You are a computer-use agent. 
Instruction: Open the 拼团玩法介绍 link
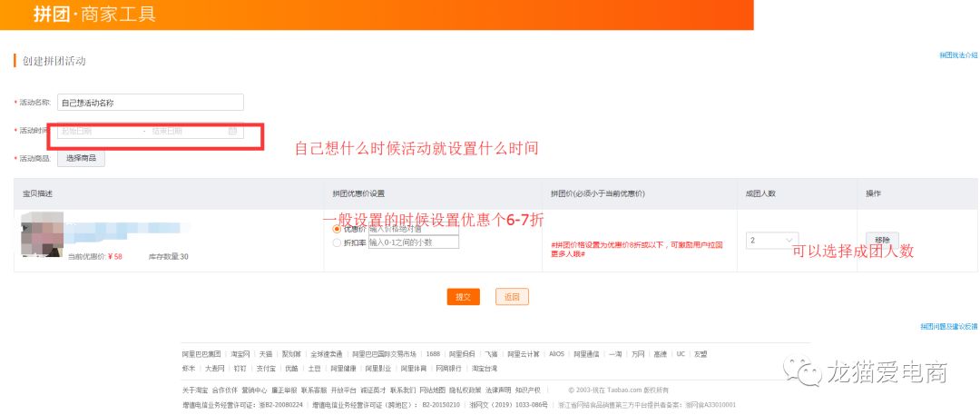[958, 55]
